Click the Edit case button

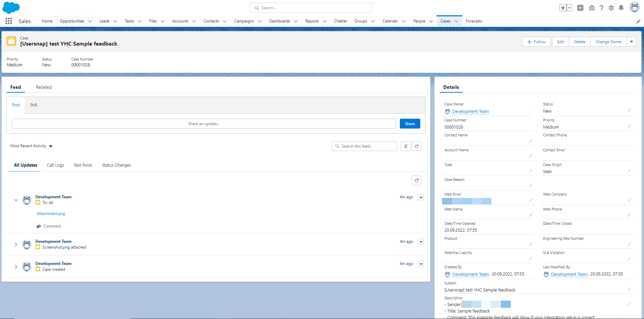pyautogui.click(x=561, y=42)
